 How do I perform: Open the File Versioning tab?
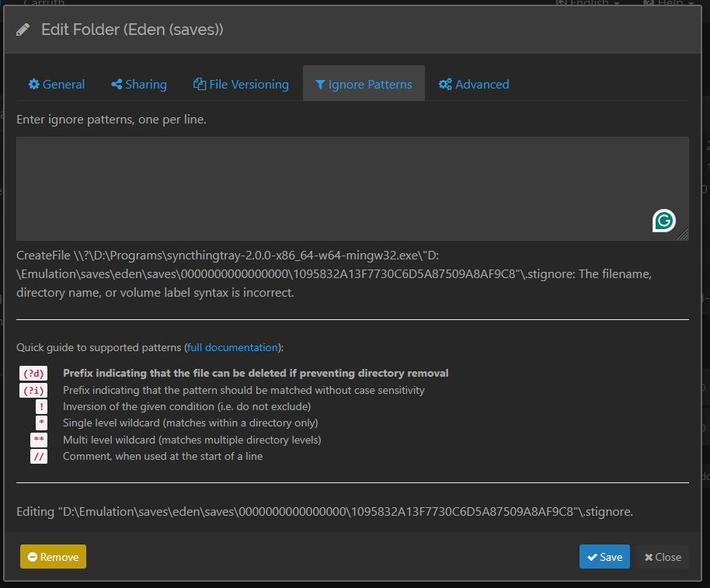(241, 84)
